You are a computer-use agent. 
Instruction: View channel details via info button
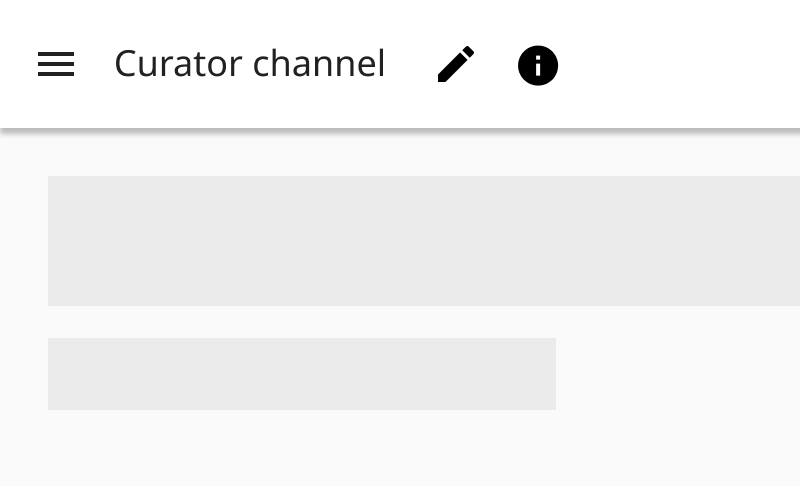click(538, 66)
